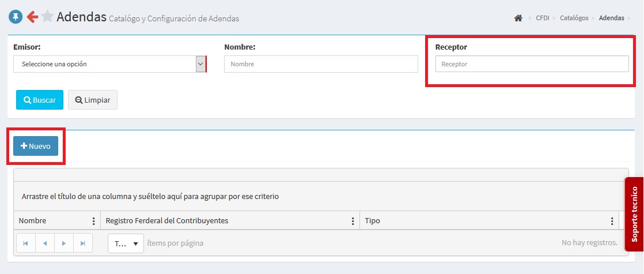Open Catalógos breadcrumb link
Viewport: 644px width, 274px height.
[573, 18]
